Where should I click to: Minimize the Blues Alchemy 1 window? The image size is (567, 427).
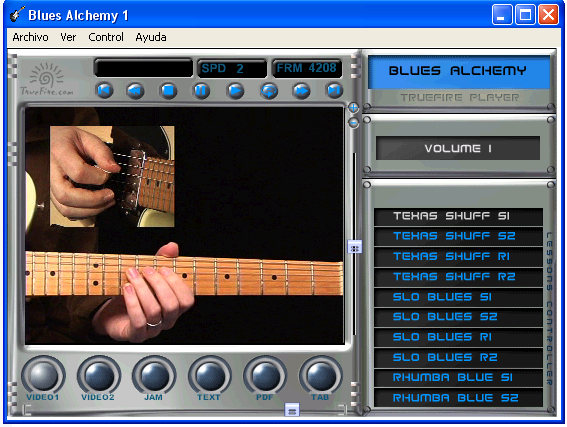502,15
